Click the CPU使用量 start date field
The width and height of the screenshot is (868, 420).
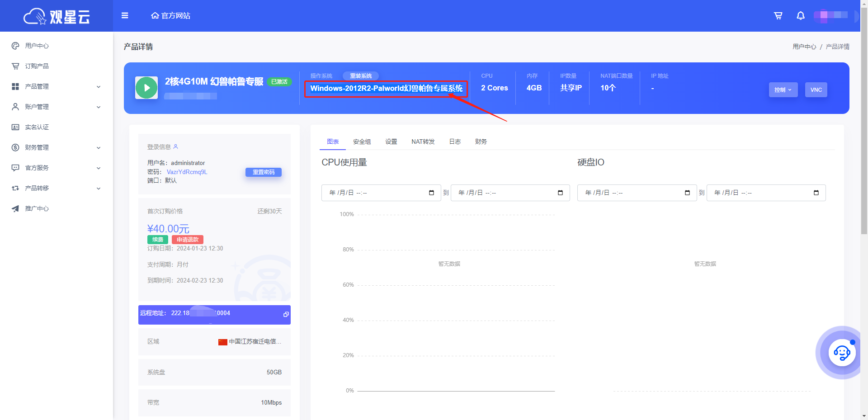pos(381,193)
